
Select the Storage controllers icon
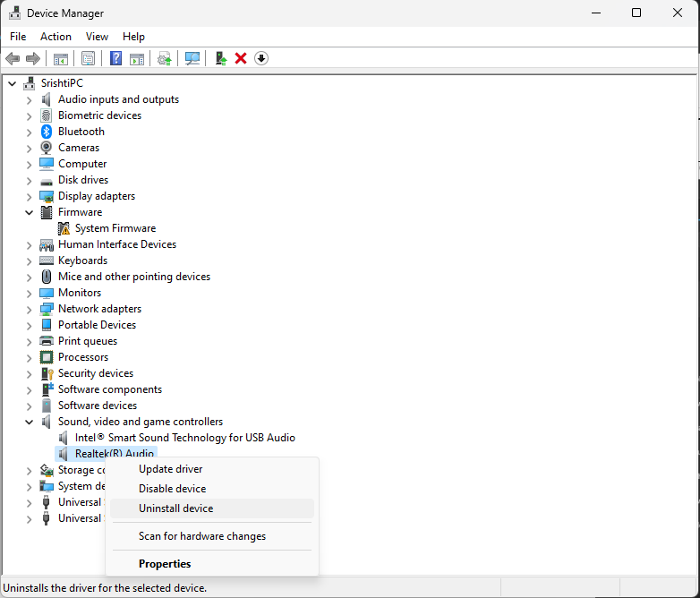(x=47, y=470)
